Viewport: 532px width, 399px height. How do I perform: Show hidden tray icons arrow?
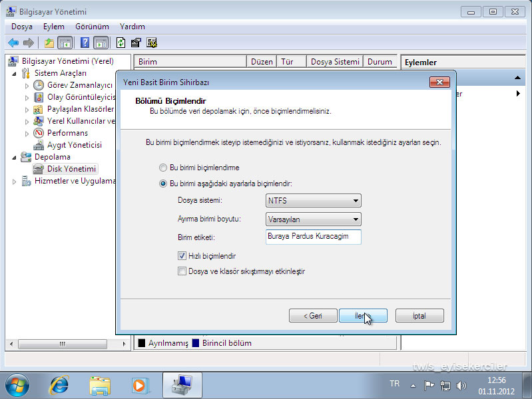413,386
